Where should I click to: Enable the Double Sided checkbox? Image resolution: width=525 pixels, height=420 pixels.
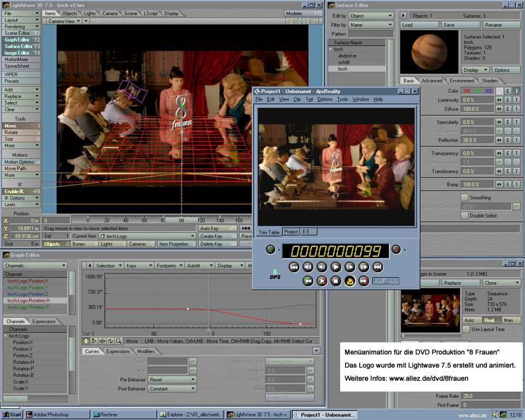(464, 215)
